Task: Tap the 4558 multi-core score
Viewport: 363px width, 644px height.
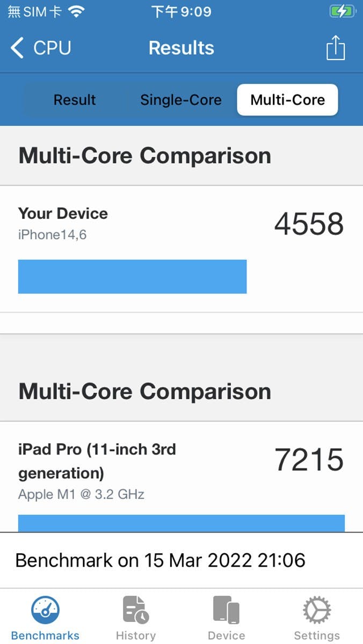Action: click(309, 224)
